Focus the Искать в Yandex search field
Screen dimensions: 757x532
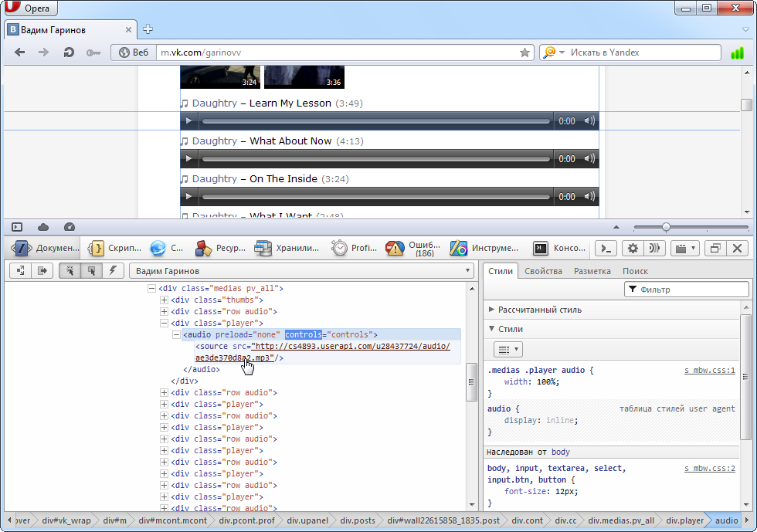tap(643, 53)
